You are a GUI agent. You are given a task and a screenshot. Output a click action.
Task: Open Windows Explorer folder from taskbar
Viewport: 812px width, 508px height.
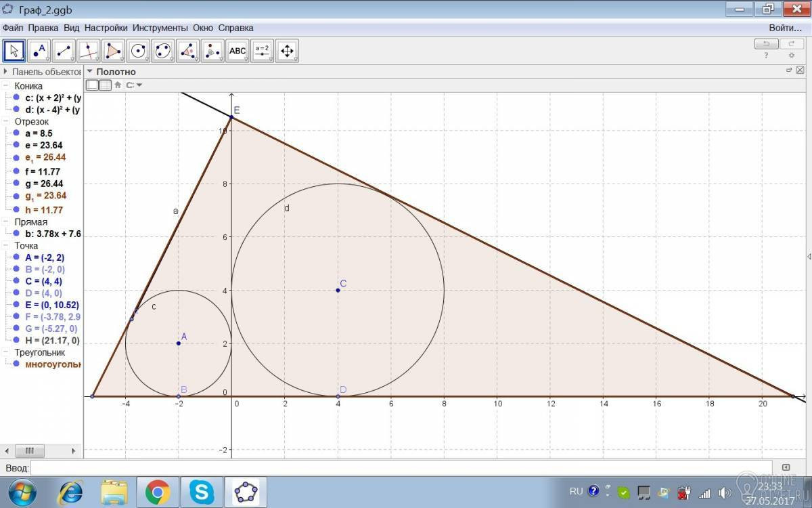coord(114,492)
